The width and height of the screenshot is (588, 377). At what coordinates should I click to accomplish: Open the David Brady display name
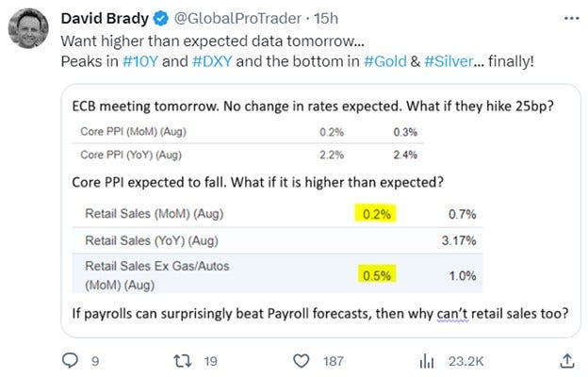point(105,19)
